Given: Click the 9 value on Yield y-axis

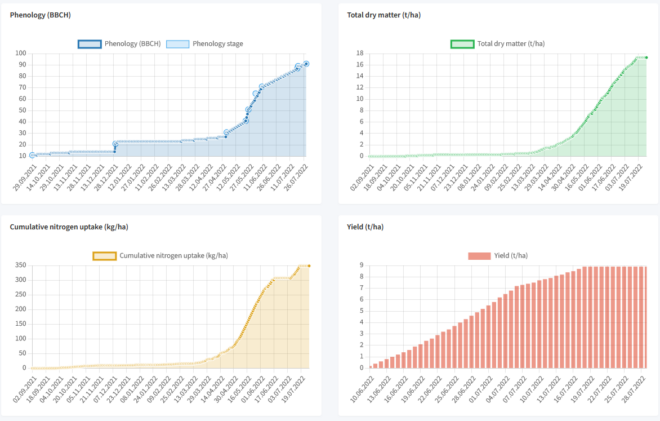Looking at the screenshot, I should point(362,265).
